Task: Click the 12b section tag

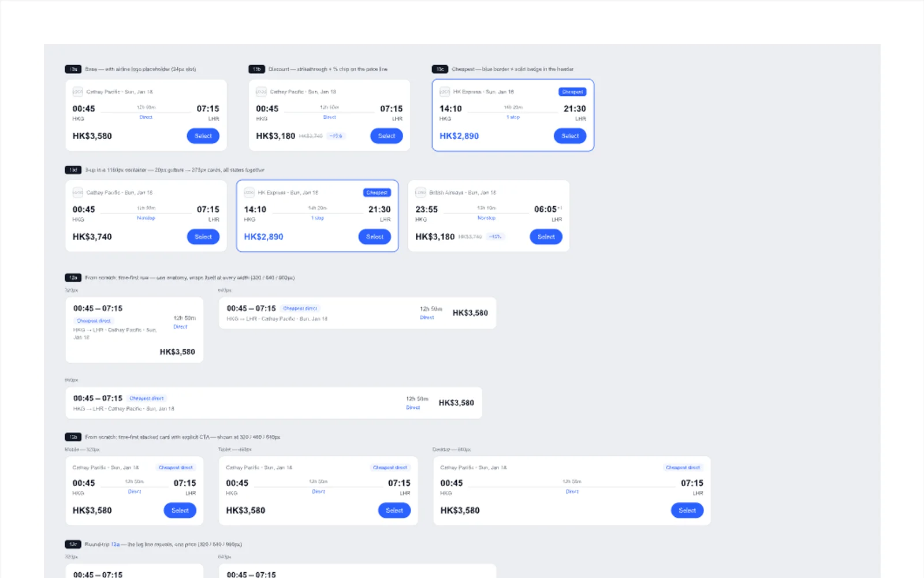Action: pyautogui.click(x=73, y=437)
